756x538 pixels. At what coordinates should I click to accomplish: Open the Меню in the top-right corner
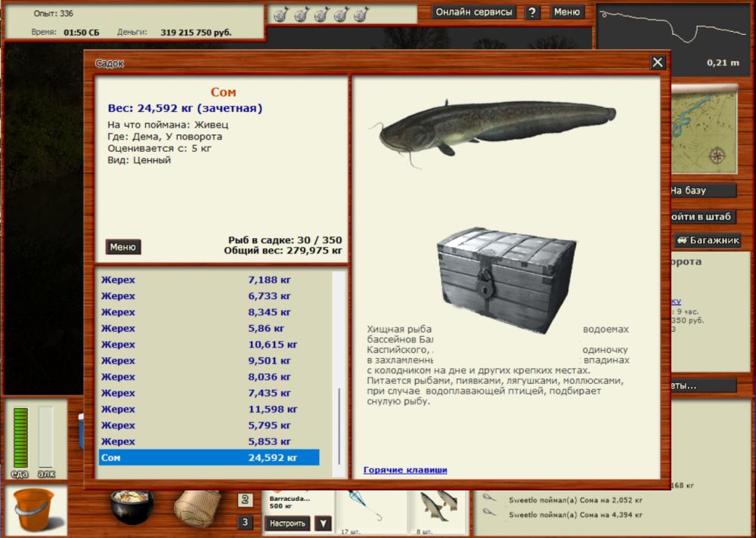coord(567,12)
